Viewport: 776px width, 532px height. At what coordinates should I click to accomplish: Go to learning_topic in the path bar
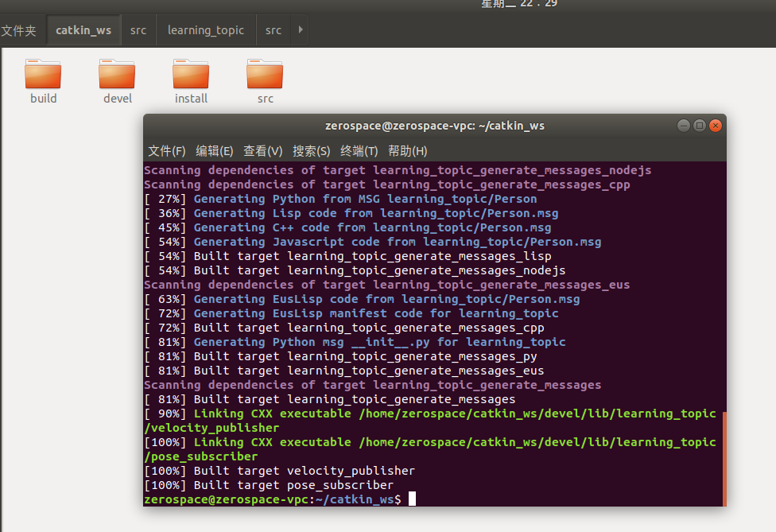click(x=206, y=30)
